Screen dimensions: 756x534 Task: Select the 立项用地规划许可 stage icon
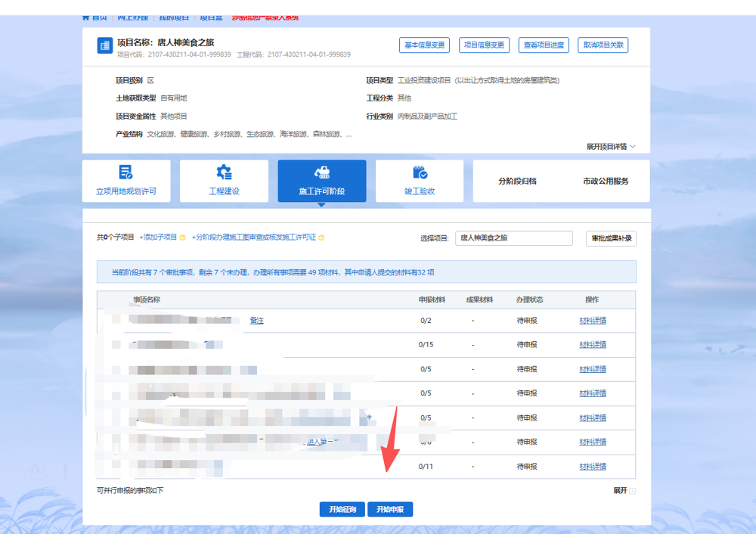pyautogui.click(x=126, y=172)
